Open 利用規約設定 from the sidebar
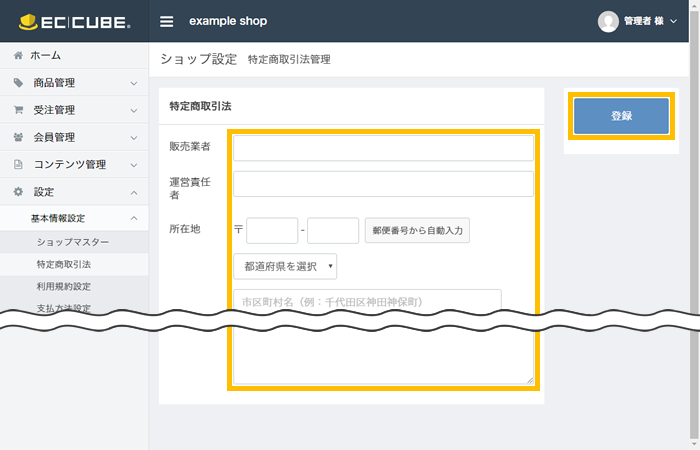The image size is (700, 450). (x=63, y=286)
